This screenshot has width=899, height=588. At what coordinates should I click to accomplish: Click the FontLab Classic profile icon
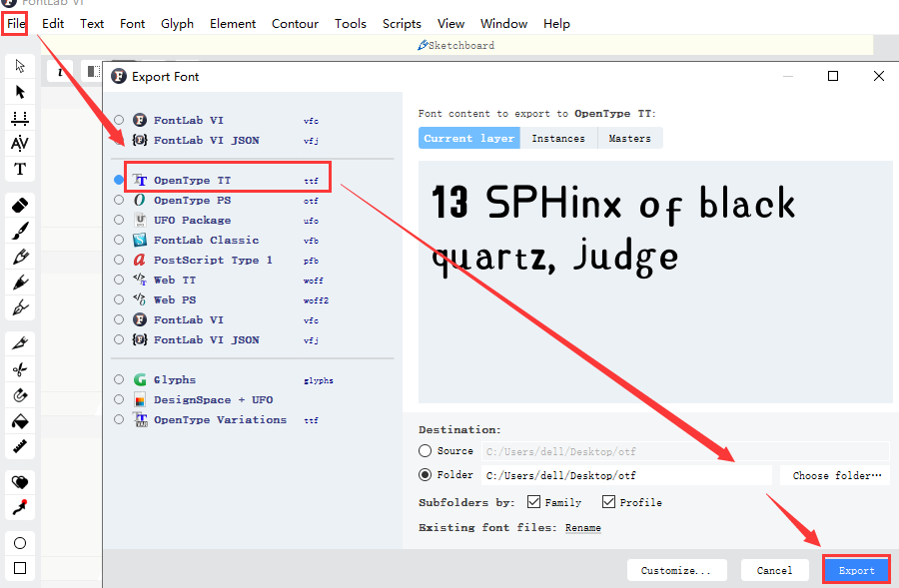[140, 240]
